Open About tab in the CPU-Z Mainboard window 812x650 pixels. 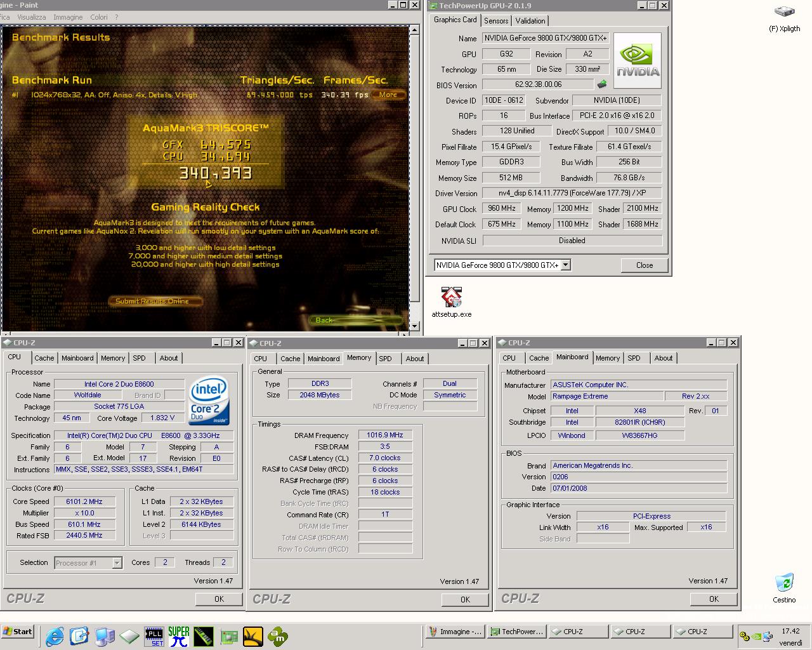(664, 358)
